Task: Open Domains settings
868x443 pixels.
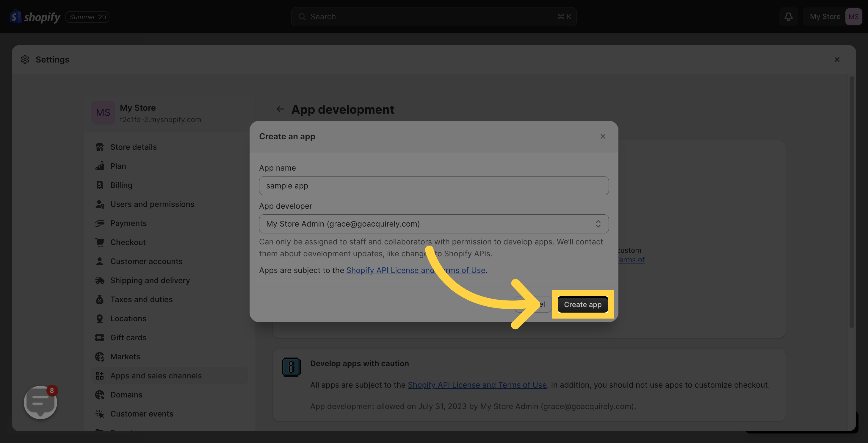Action: [170, 395]
